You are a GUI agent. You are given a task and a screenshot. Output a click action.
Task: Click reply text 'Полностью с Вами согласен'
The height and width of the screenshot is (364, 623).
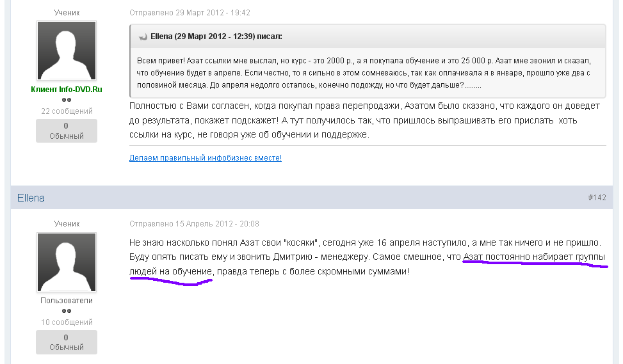click(364, 120)
